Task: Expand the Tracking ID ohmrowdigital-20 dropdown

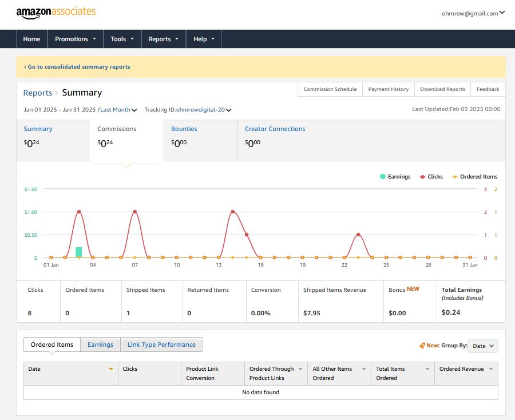Action: (x=204, y=110)
